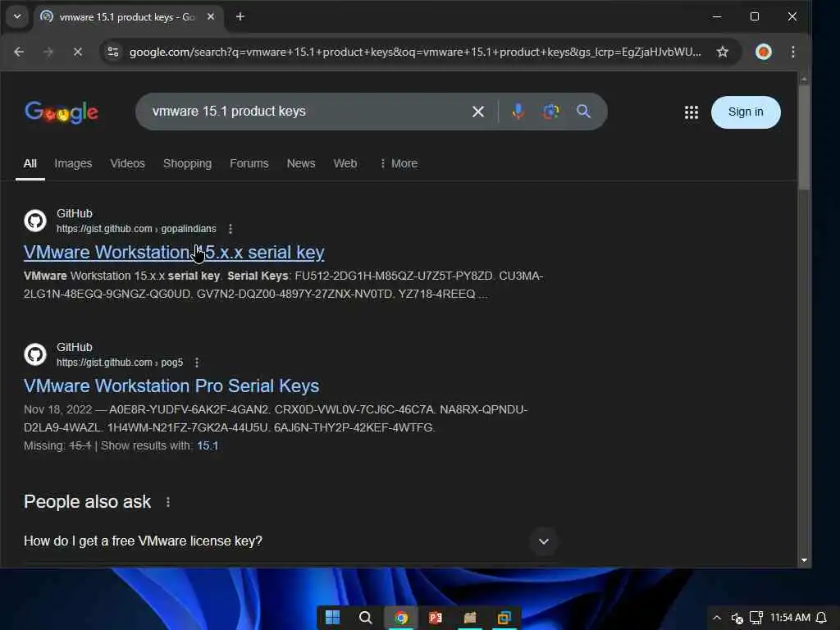
Task: Expand the More search filters menu
Action: 398,163
